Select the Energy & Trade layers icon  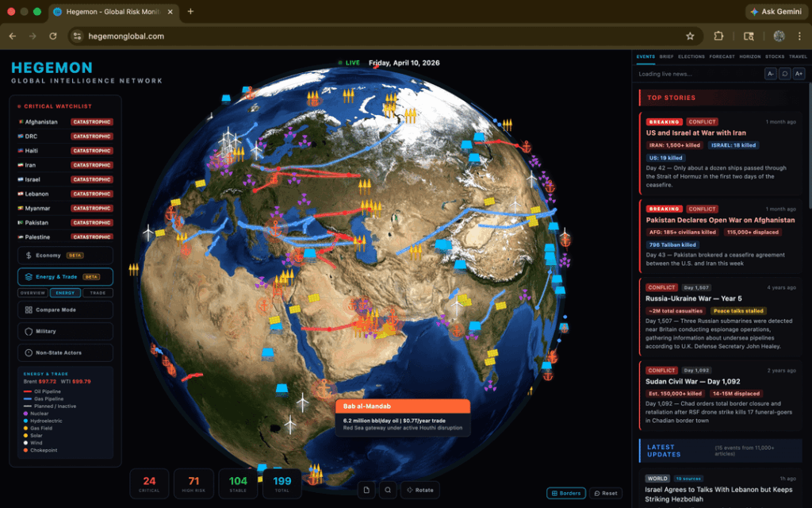[29, 277]
